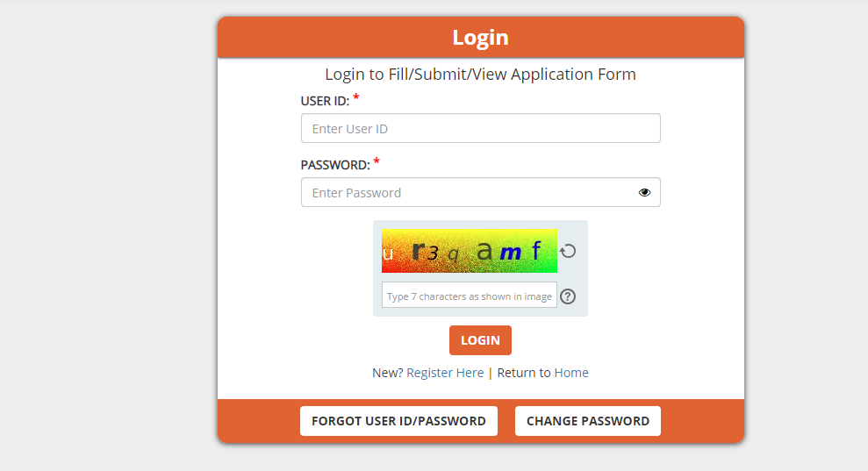The height and width of the screenshot is (471, 868).
Task: Click the "Return to" text
Action: pos(524,373)
